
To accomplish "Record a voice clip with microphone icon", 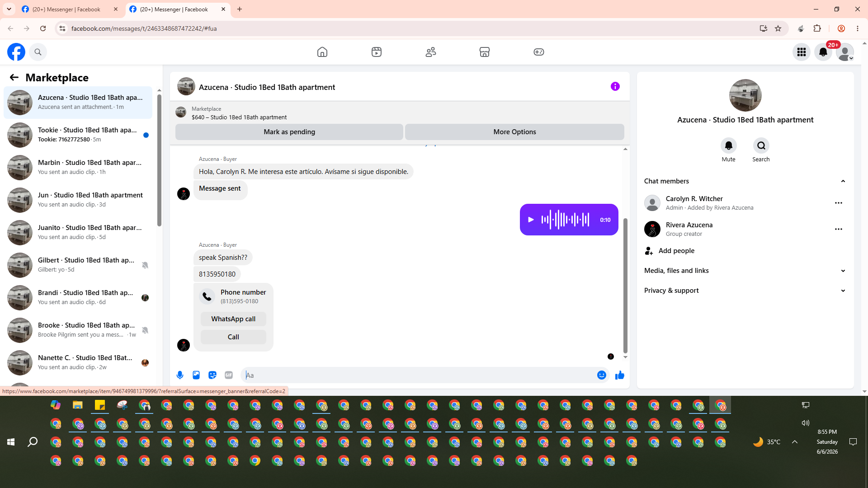I will pyautogui.click(x=180, y=375).
